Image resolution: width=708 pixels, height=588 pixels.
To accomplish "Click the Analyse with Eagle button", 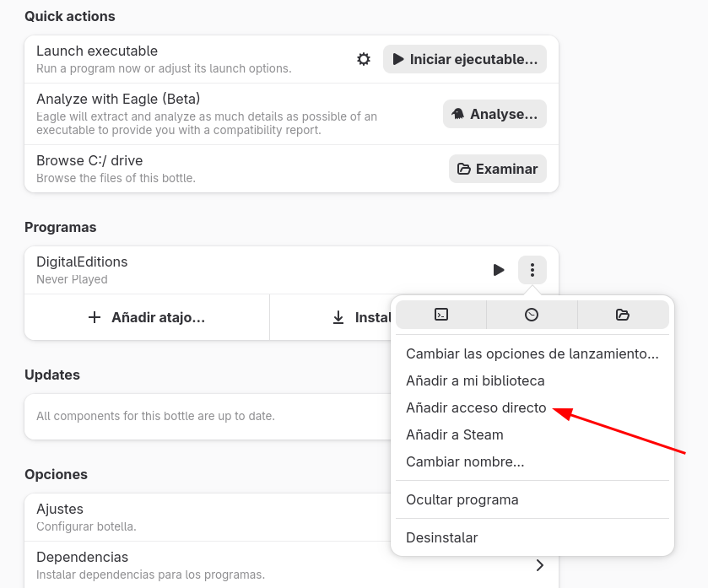I will point(495,114).
